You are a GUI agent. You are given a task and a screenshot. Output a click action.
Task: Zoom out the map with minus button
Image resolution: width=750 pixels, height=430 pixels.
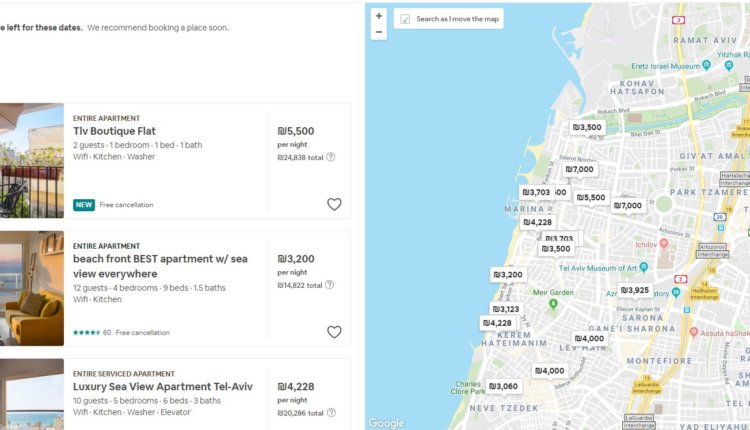379,32
